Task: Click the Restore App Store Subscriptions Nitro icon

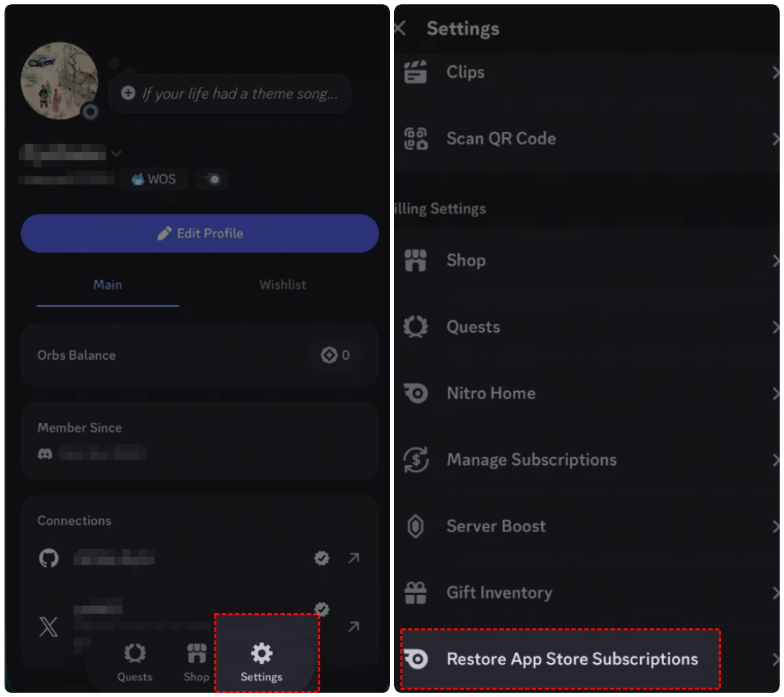Action: coord(415,658)
